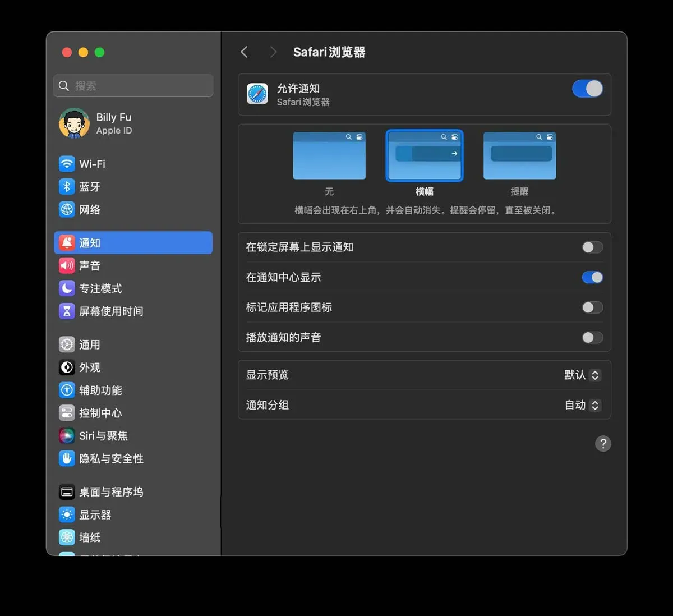Toggle the 允许通知 switch

pyautogui.click(x=587, y=89)
